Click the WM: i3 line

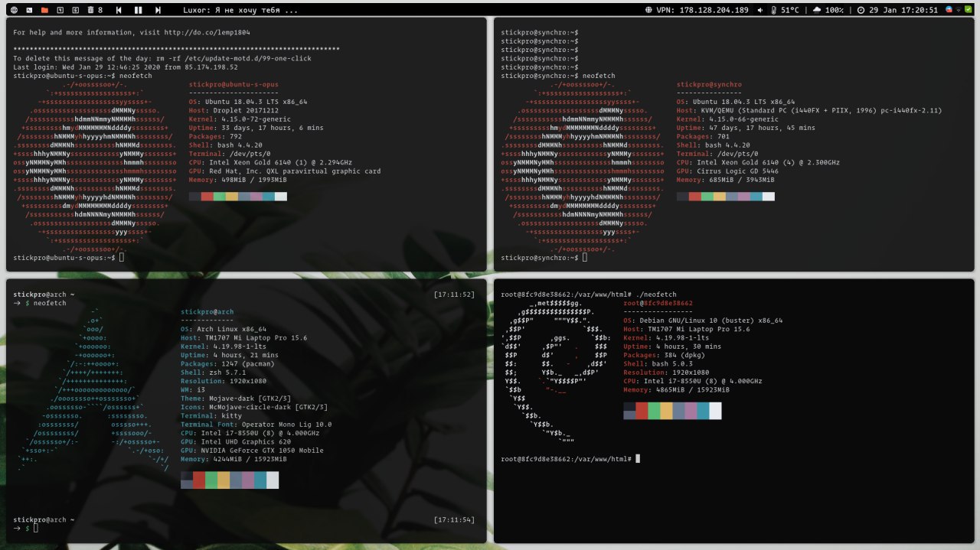tap(192, 389)
